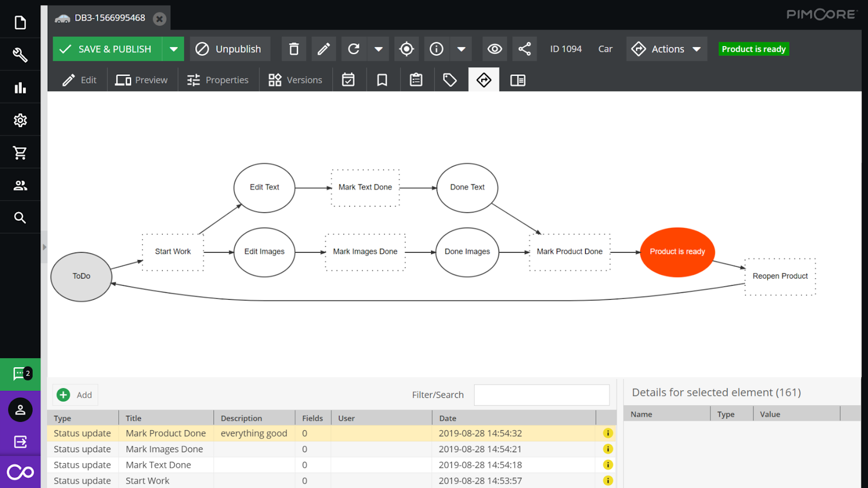Screen dimensions: 868x488
Task: Click the share icon in toolbar
Action: click(x=524, y=49)
